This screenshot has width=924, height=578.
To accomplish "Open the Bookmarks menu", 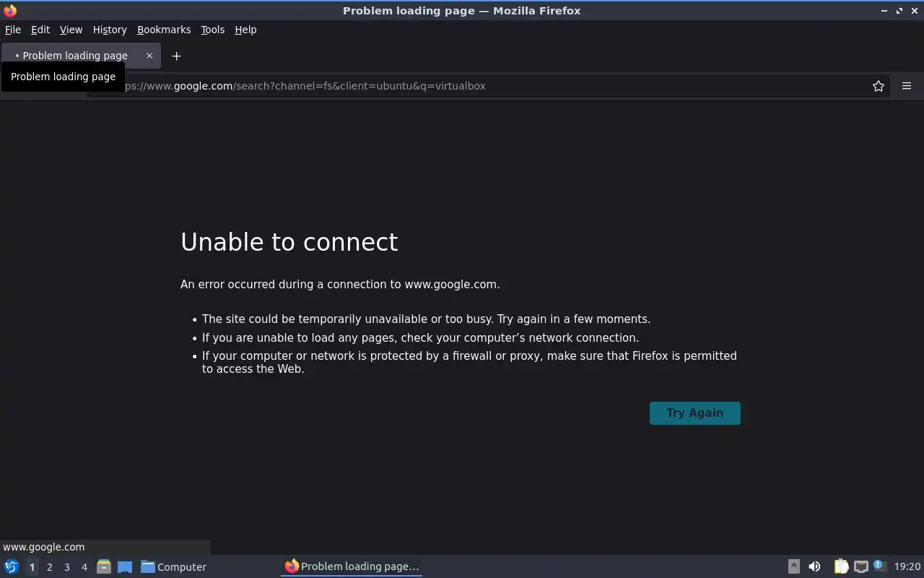I will (x=164, y=30).
